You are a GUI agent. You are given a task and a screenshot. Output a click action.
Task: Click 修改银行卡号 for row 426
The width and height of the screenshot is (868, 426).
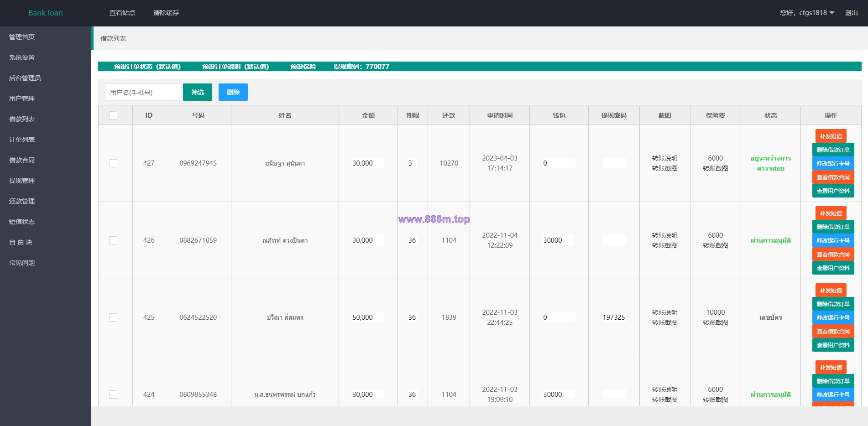pos(833,240)
